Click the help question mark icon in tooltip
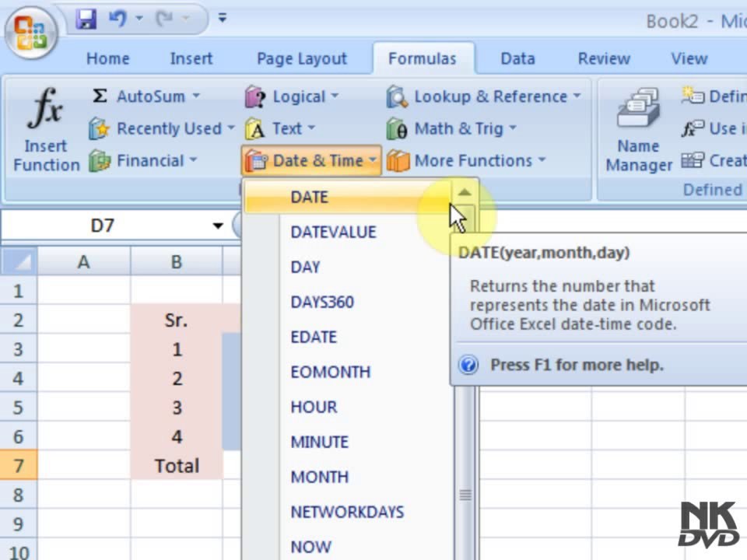 pos(468,365)
